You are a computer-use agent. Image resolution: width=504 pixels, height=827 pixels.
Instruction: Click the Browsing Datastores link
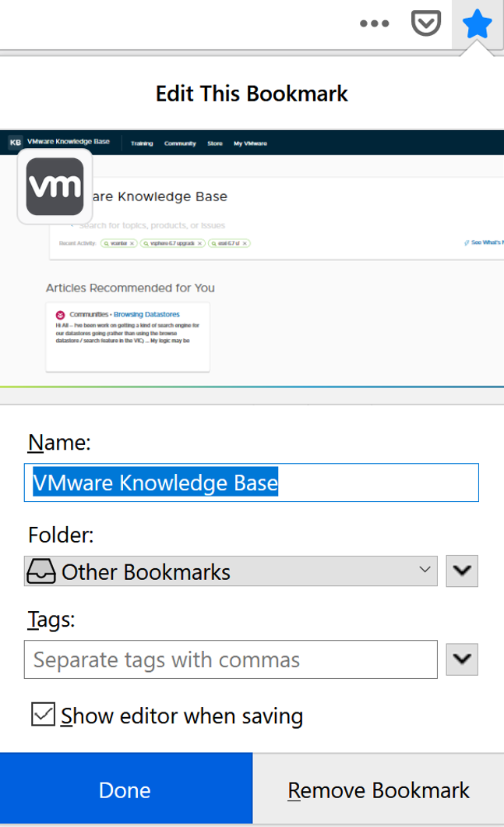pyautogui.click(x=146, y=314)
